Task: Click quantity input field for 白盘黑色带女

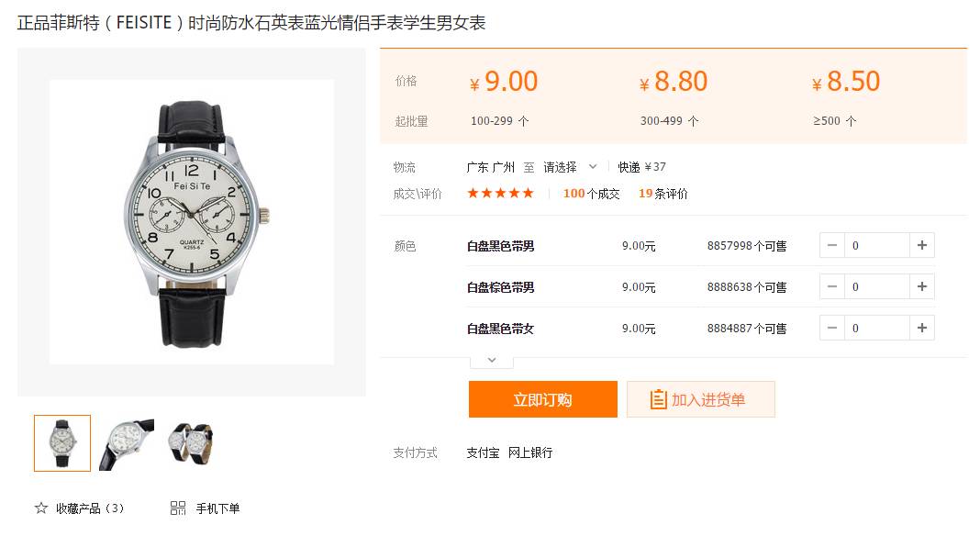Action: click(877, 328)
